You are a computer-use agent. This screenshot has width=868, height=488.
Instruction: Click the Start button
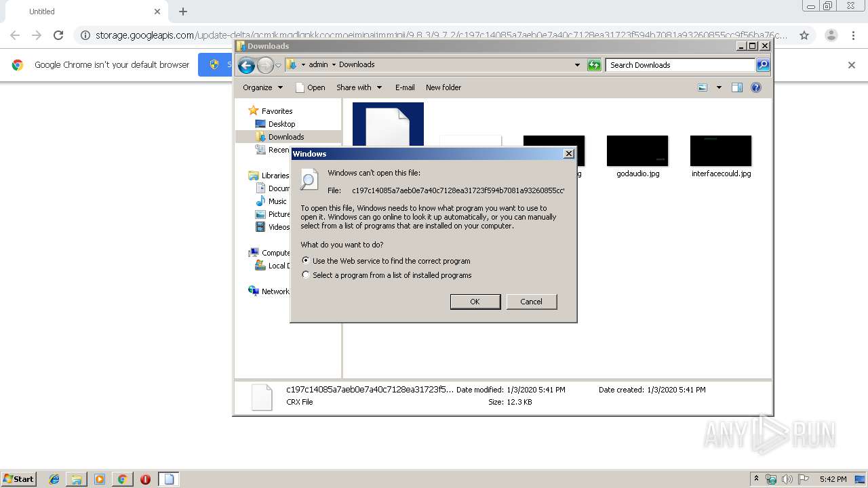click(x=19, y=479)
